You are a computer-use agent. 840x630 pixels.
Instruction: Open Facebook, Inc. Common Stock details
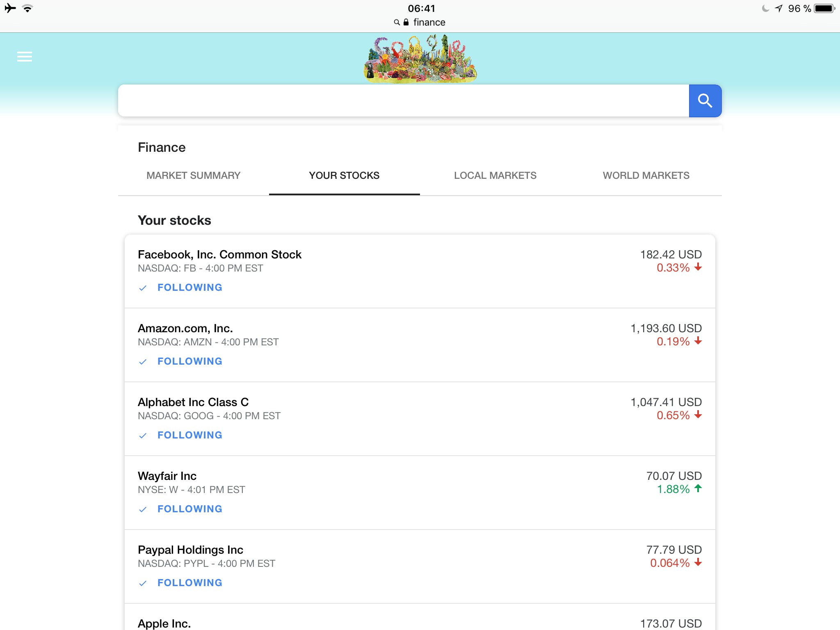pyautogui.click(x=220, y=255)
